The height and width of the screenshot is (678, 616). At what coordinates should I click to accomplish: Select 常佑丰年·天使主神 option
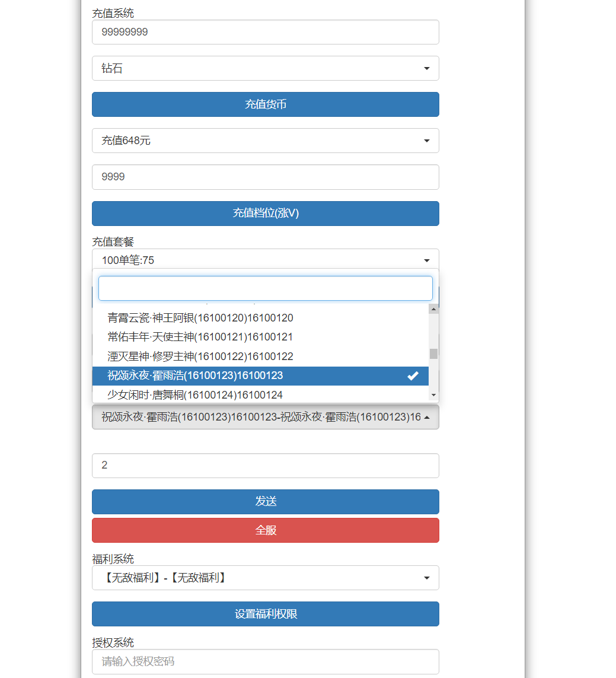click(200, 337)
